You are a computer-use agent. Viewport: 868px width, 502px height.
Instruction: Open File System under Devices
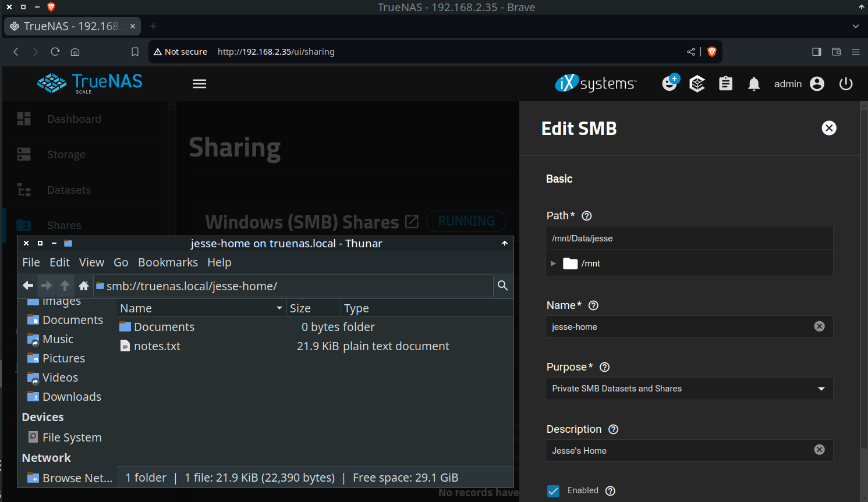[65, 437]
